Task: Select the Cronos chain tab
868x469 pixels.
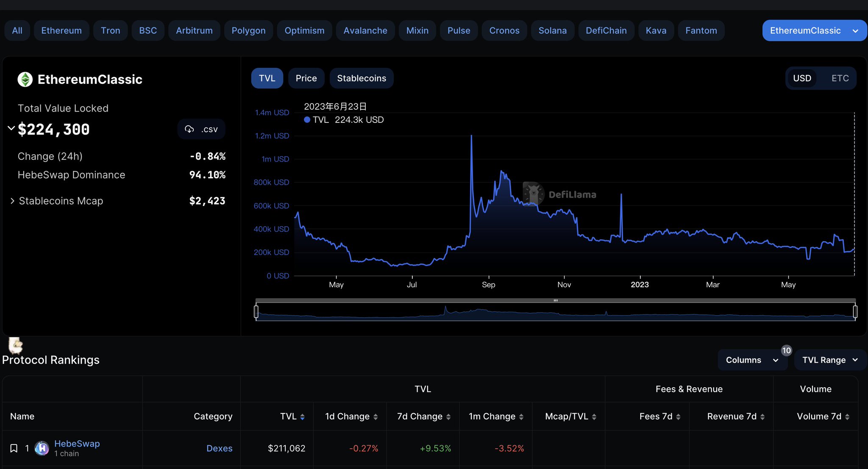Action: click(504, 31)
